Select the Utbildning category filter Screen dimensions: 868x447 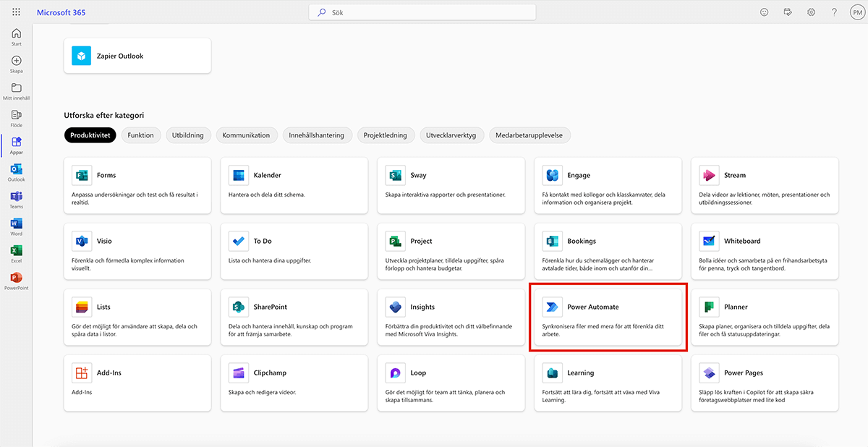pyautogui.click(x=188, y=135)
